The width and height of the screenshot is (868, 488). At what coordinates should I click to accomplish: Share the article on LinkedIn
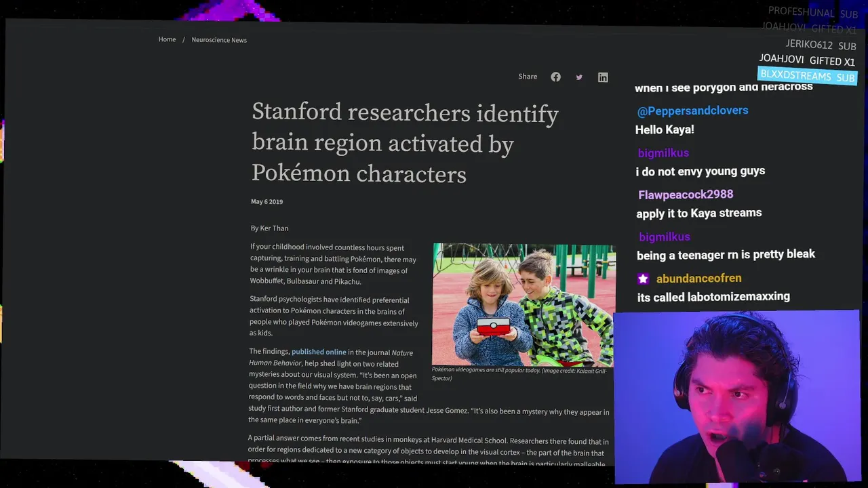coord(603,77)
